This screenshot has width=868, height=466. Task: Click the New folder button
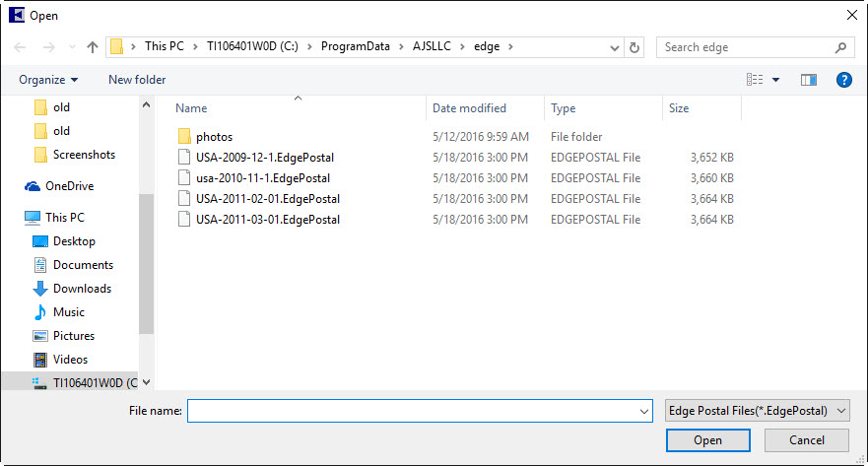(137, 80)
